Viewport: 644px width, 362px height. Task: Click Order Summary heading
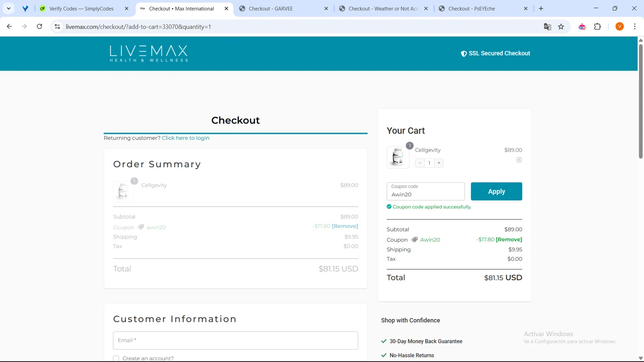pyautogui.click(x=157, y=164)
